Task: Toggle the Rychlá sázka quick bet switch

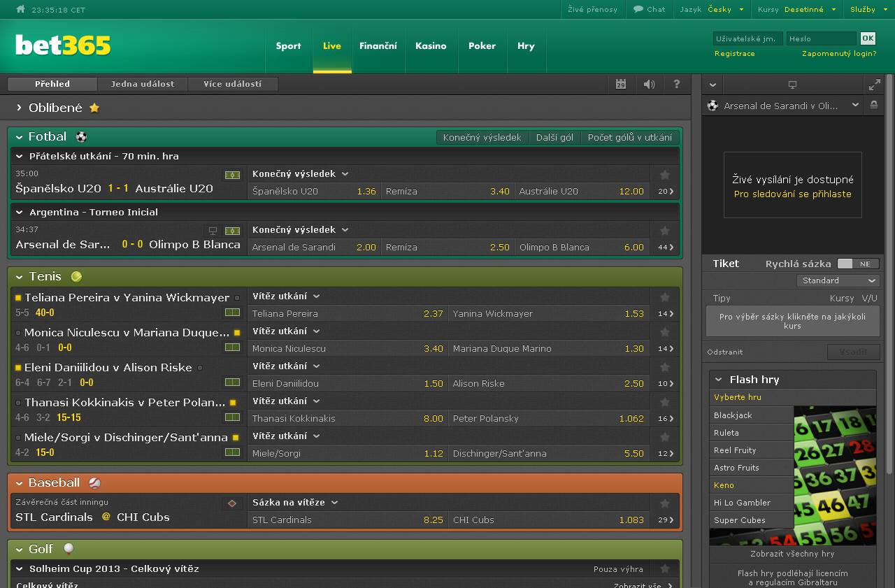Action: coord(858,264)
